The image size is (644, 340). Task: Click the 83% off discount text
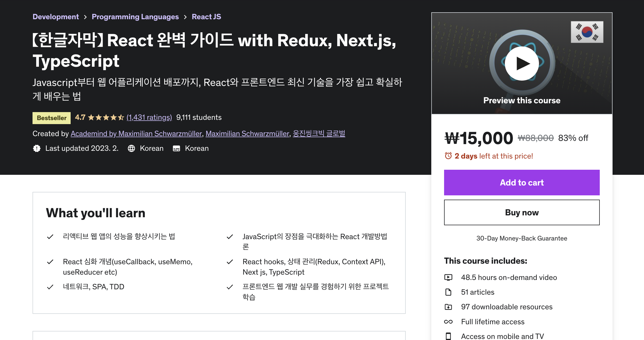tap(573, 138)
